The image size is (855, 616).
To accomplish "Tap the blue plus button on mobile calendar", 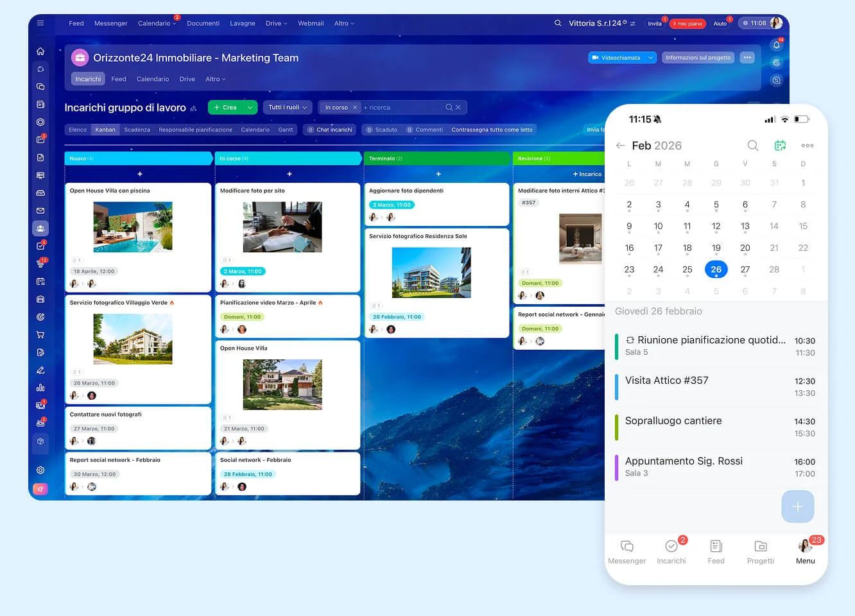I will (x=797, y=506).
